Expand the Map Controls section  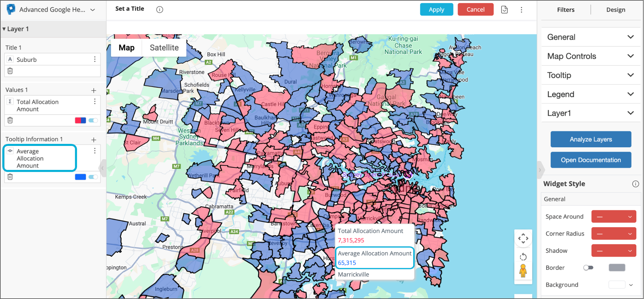(x=590, y=56)
